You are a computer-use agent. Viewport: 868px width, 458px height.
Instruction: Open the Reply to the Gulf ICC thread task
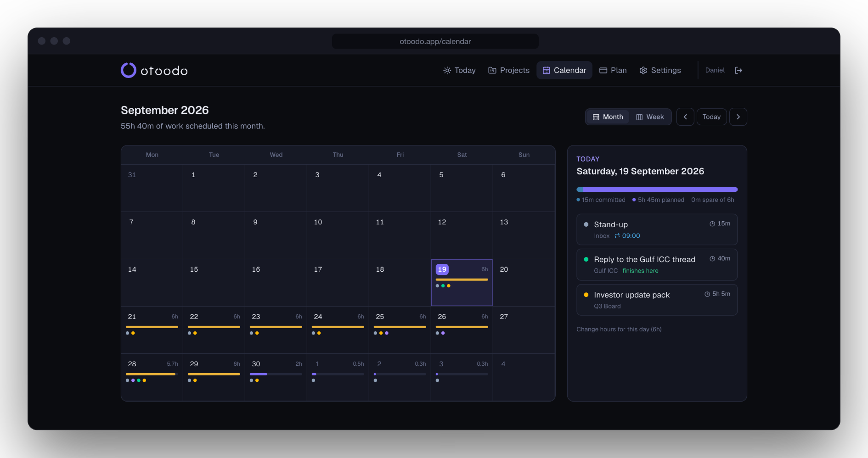[657, 265]
